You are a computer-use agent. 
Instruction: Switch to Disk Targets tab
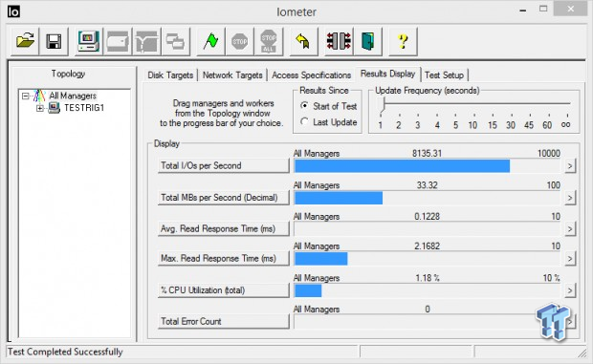coord(170,75)
